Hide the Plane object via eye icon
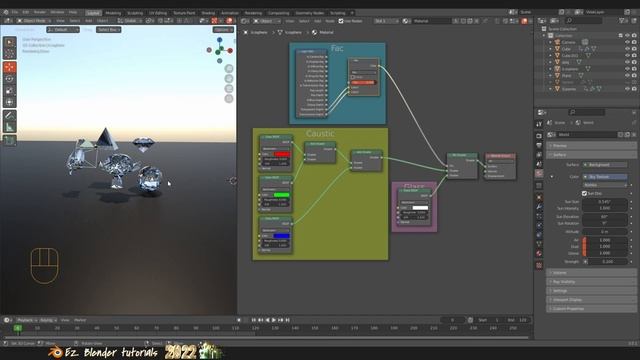The height and width of the screenshot is (360, 640). [x=627, y=76]
